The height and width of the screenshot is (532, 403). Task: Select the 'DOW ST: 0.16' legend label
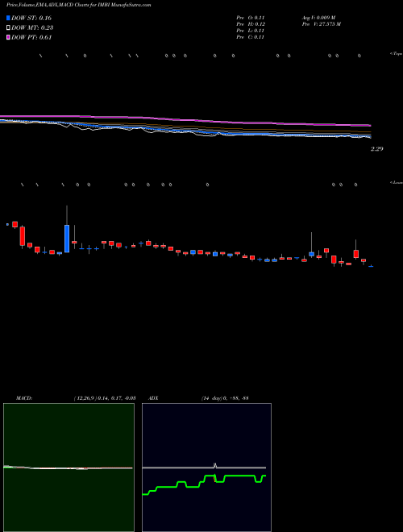(31, 18)
